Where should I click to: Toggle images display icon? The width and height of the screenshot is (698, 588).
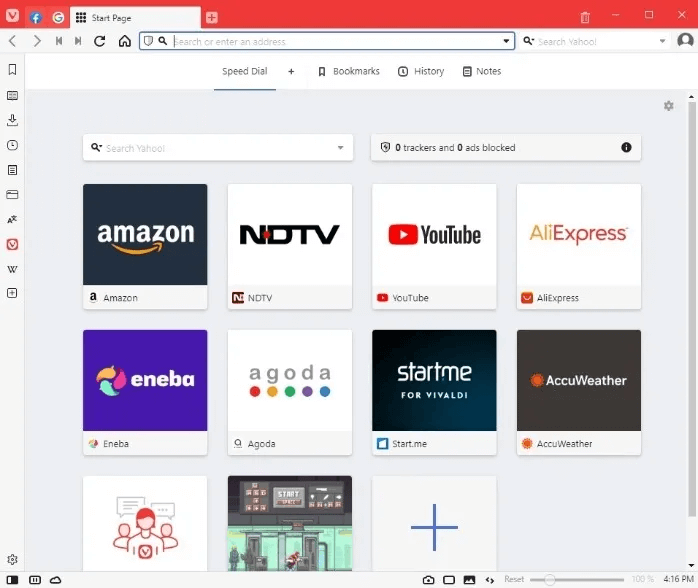(x=469, y=580)
